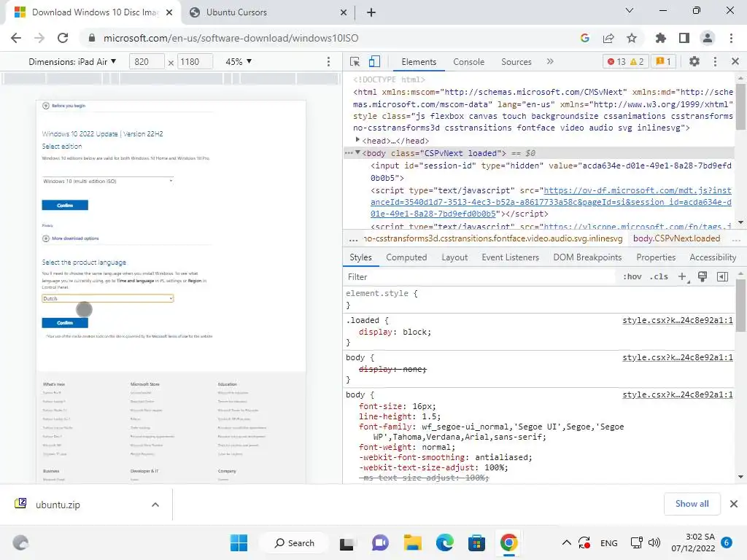The image size is (747, 560).
Task: Click Confirm under the Dutch language selection
Action: coord(65,323)
